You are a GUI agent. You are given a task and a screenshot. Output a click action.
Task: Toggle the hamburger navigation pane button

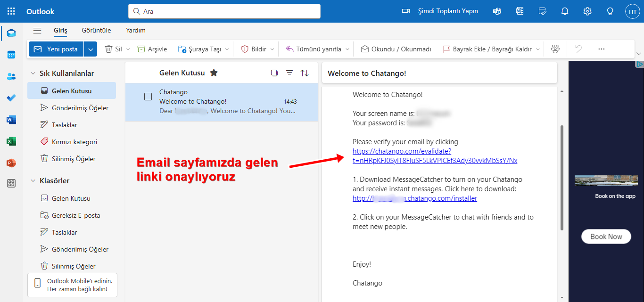(37, 31)
